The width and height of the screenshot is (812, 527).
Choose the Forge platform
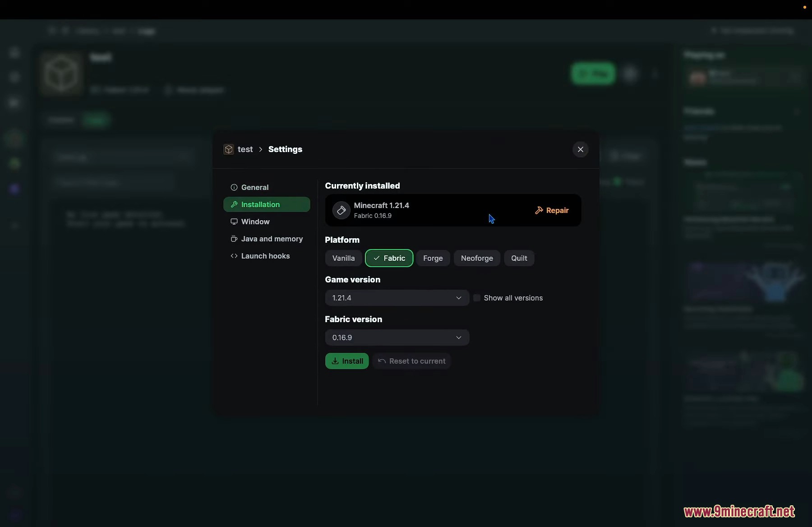click(433, 258)
